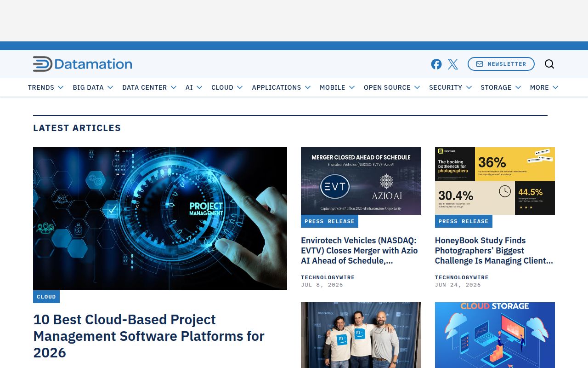Open the Trends menu item
Image resolution: width=588 pixels, height=368 pixels.
[x=41, y=87]
